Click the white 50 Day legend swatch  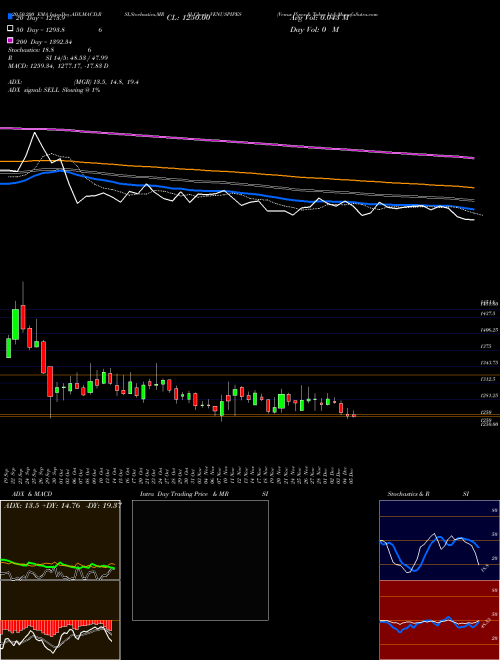click(x=10, y=29)
